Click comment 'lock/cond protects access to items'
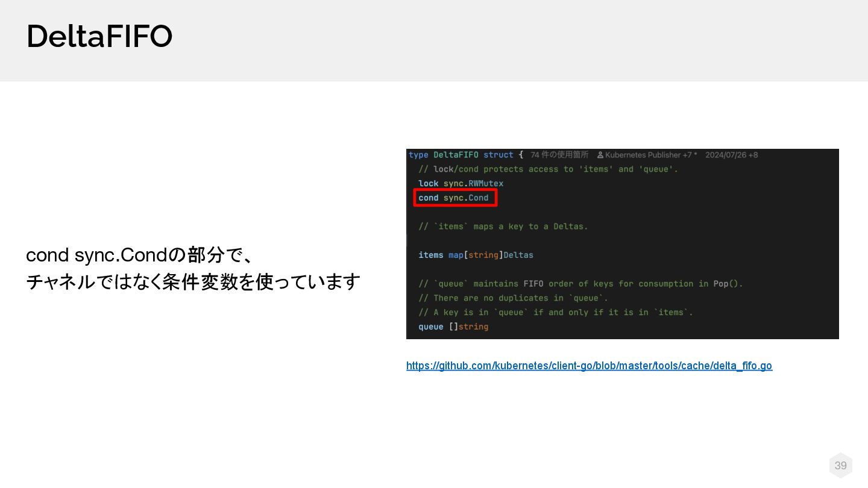868x488 pixels. [549, 169]
